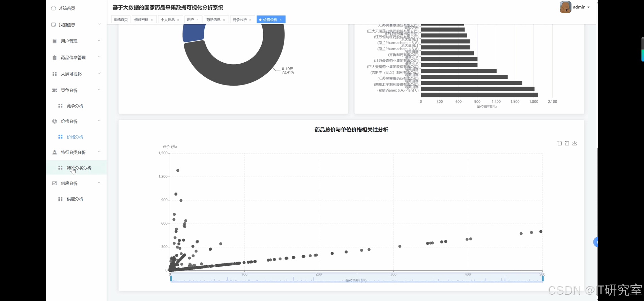
Task: Click the admin avatar picture
Action: pyautogui.click(x=565, y=7)
